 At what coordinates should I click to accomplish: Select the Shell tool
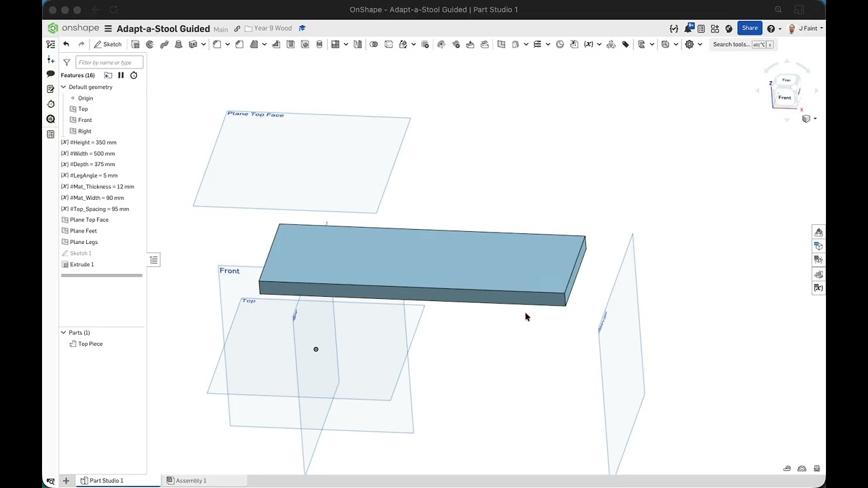290,44
